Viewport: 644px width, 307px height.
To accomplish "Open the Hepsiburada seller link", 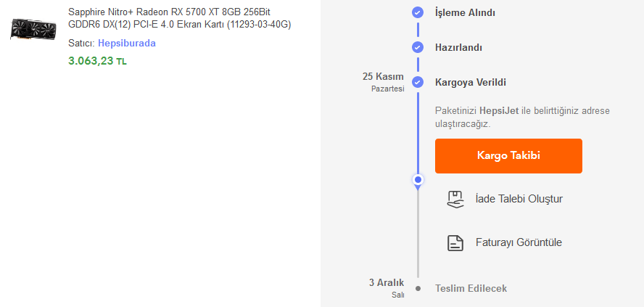I will 126,43.
